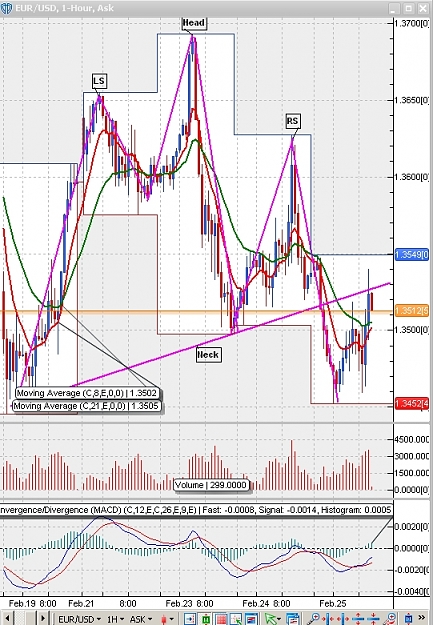Open the 1H timeframe dropdown
The height and width of the screenshot is (625, 433).
pos(115,619)
